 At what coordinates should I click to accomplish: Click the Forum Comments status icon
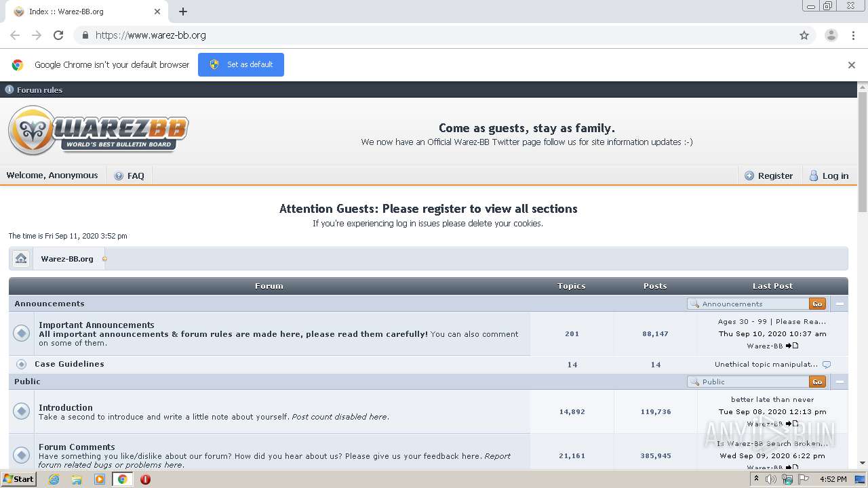tap(22, 455)
